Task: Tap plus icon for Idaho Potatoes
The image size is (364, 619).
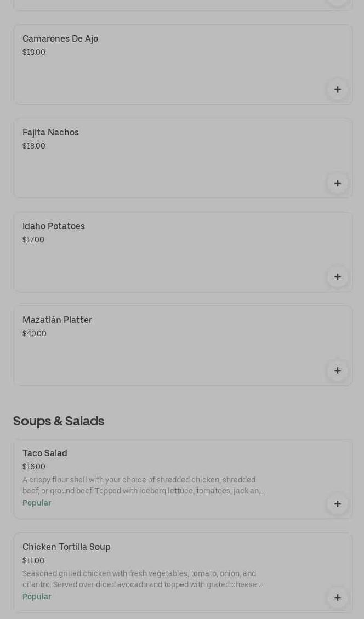Action: click(x=337, y=277)
